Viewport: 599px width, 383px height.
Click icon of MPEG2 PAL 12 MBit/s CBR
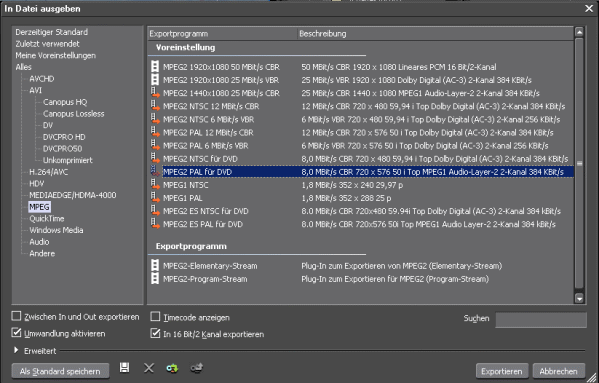(x=155, y=133)
